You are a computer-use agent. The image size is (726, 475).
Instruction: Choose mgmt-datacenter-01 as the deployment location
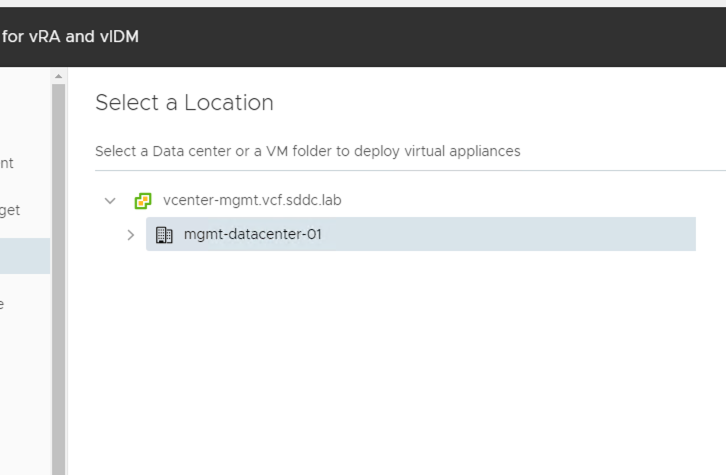[x=253, y=236]
